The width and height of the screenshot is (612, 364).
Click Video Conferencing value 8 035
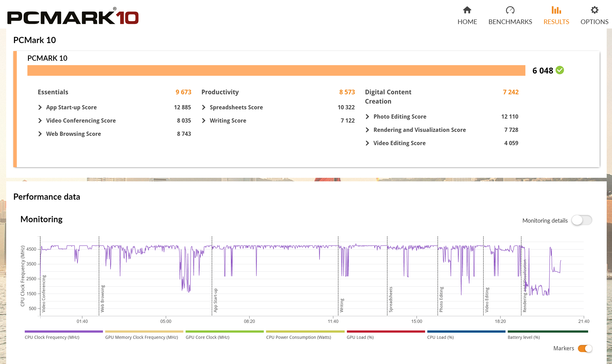click(184, 121)
